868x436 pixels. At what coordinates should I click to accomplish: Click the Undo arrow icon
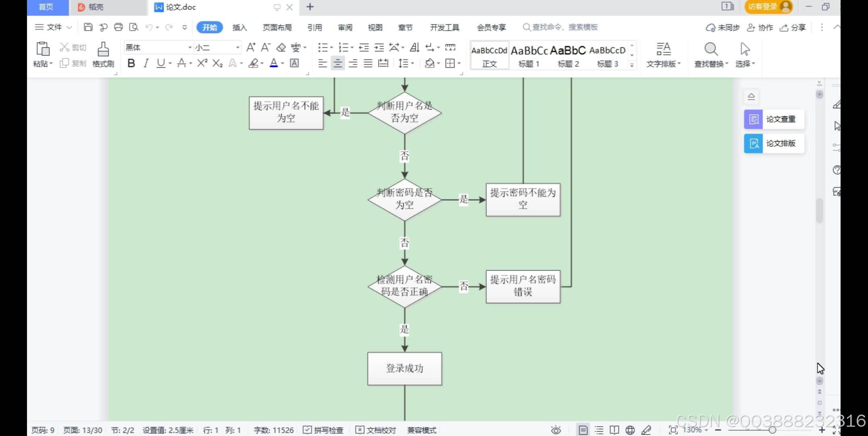pos(149,27)
